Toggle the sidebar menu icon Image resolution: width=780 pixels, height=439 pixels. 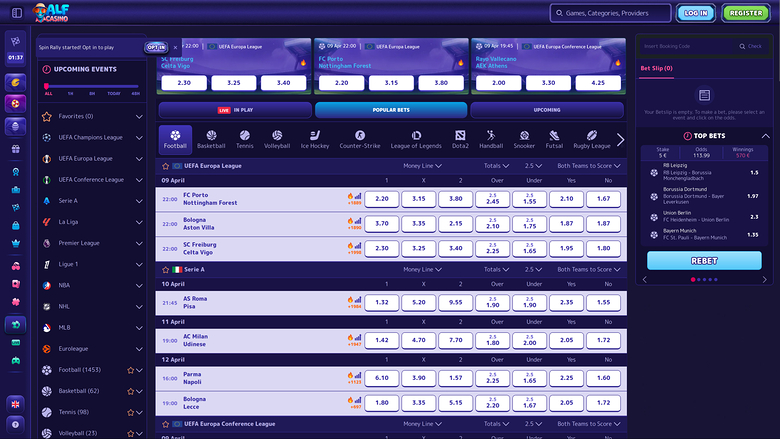(17, 13)
